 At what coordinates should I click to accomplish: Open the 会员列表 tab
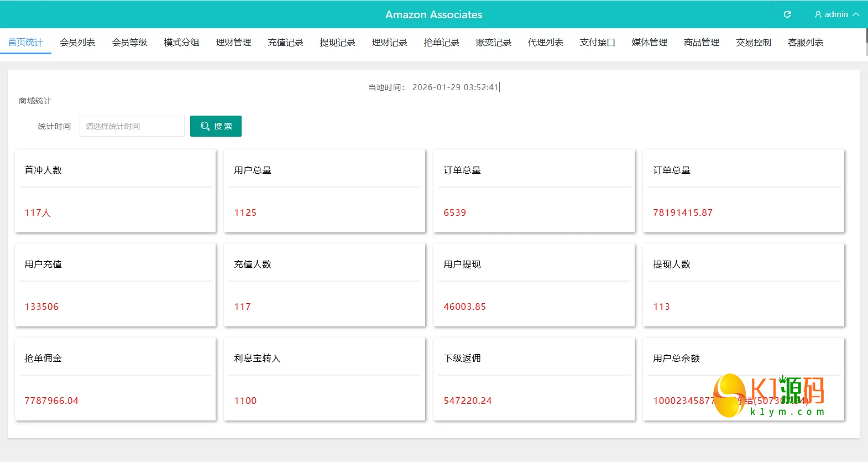click(77, 42)
